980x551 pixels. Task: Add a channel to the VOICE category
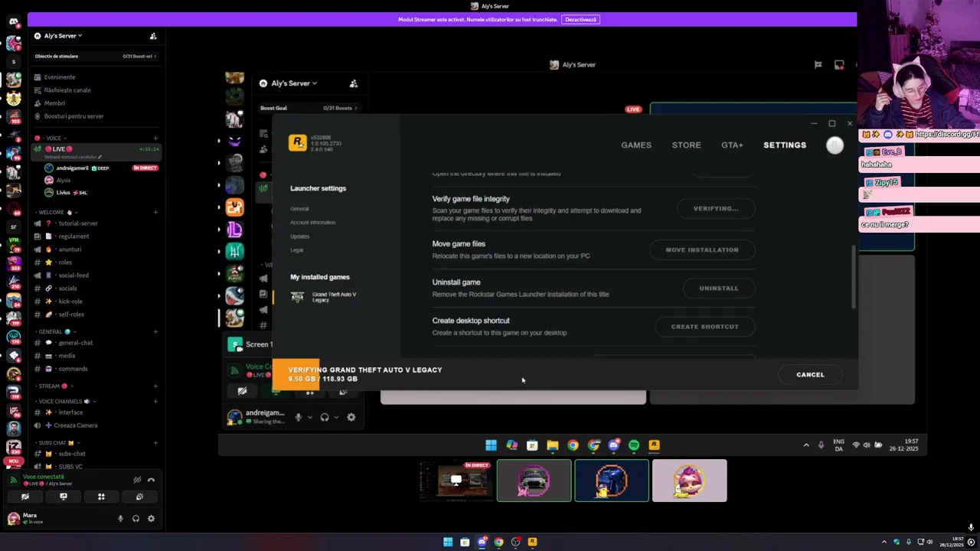click(155, 139)
